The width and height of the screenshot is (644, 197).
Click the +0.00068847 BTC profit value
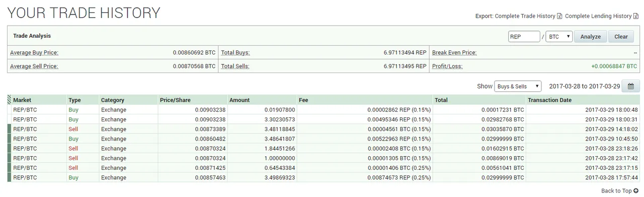(614, 66)
